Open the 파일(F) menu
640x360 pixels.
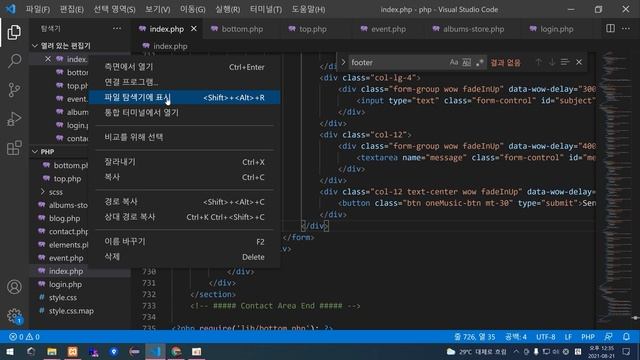click(x=38, y=9)
